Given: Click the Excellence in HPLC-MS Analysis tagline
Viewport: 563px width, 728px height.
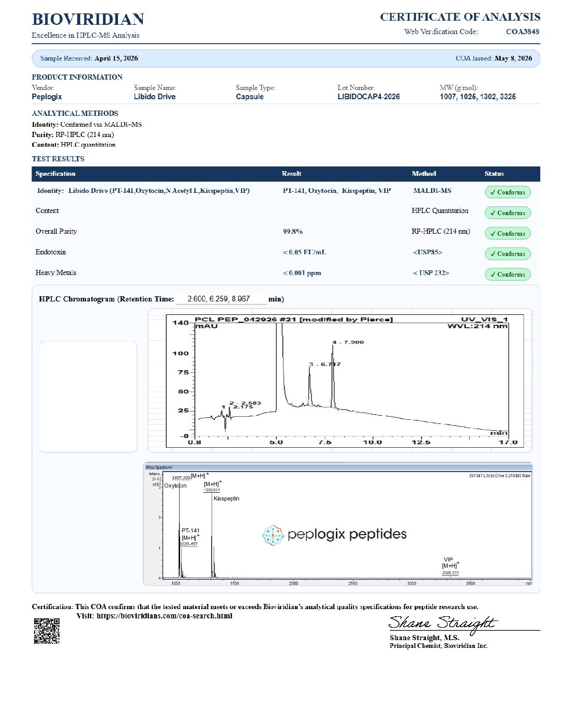Looking at the screenshot, I should point(85,35).
